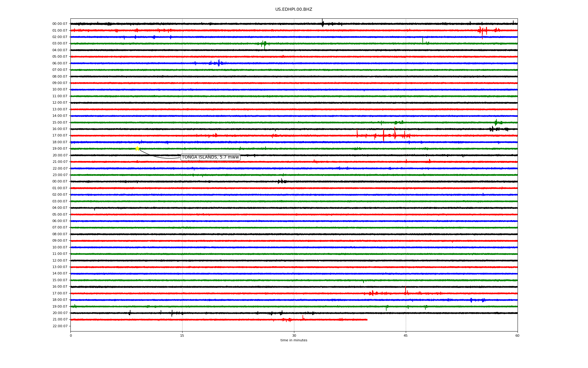Viewport: 588px width, 368px height.
Task: Click the green burst on upper 03:00:07 trace
Action: coord(265,44)
